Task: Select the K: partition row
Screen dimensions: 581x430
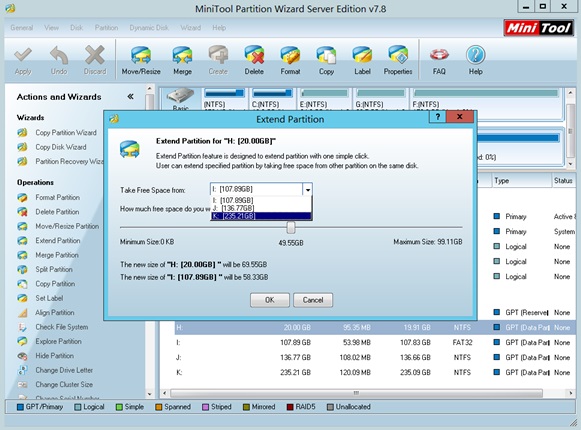Action: [375, 373]
